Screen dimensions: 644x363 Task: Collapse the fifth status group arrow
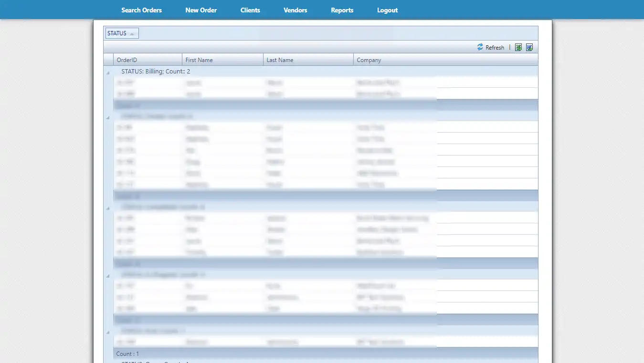(x=108, y=332)
